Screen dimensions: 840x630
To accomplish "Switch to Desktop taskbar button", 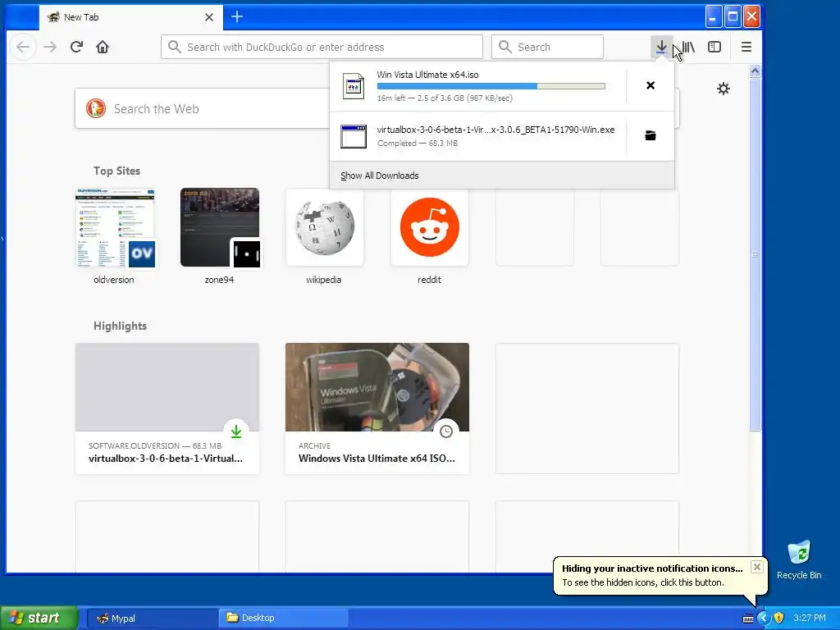I will click(x=284, y=619).
